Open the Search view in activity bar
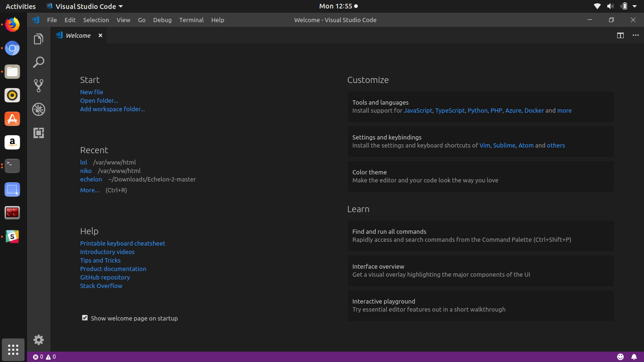644x362 pixels. coord(39,62)
